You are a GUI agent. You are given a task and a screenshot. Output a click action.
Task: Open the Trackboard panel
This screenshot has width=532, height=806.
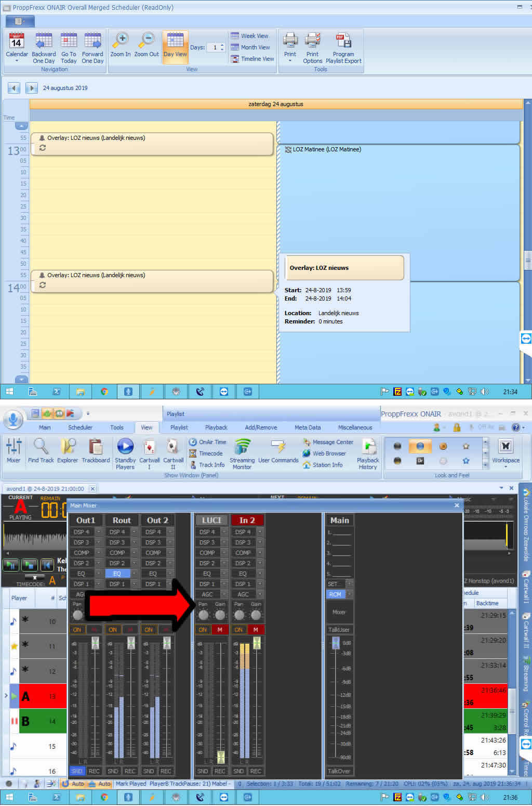point(96,451)
